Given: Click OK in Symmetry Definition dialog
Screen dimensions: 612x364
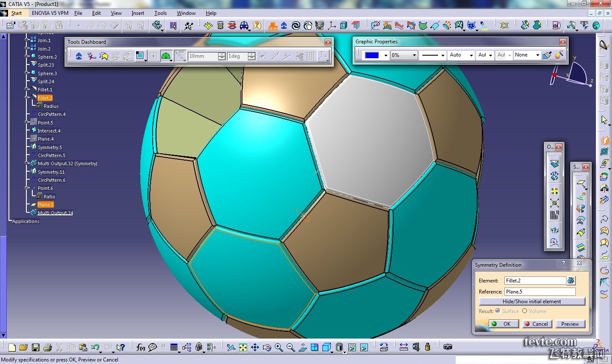Looking at the screenshot, I should tap(503, 324).
